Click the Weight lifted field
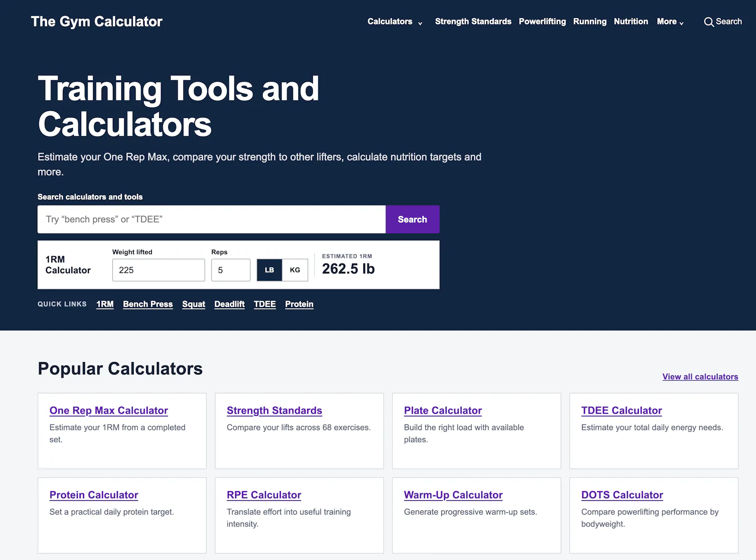 pyautogui.click(x=158, y=270)
